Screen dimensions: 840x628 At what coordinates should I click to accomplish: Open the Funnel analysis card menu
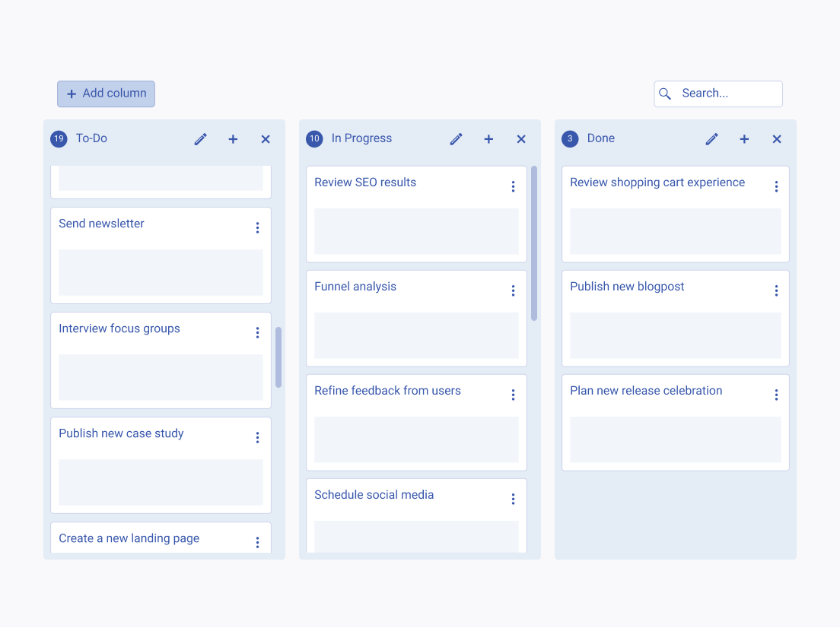click(514, 290)
